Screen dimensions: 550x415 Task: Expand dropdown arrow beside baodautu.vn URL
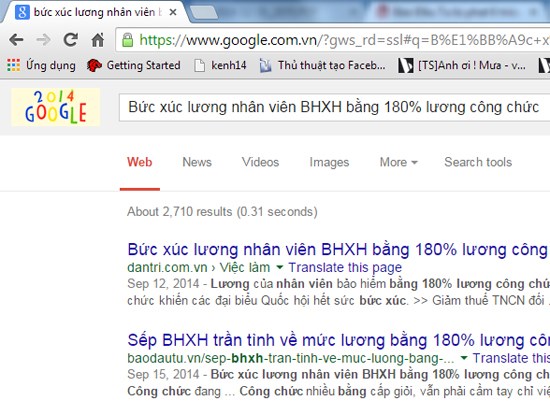coord(464,358)
